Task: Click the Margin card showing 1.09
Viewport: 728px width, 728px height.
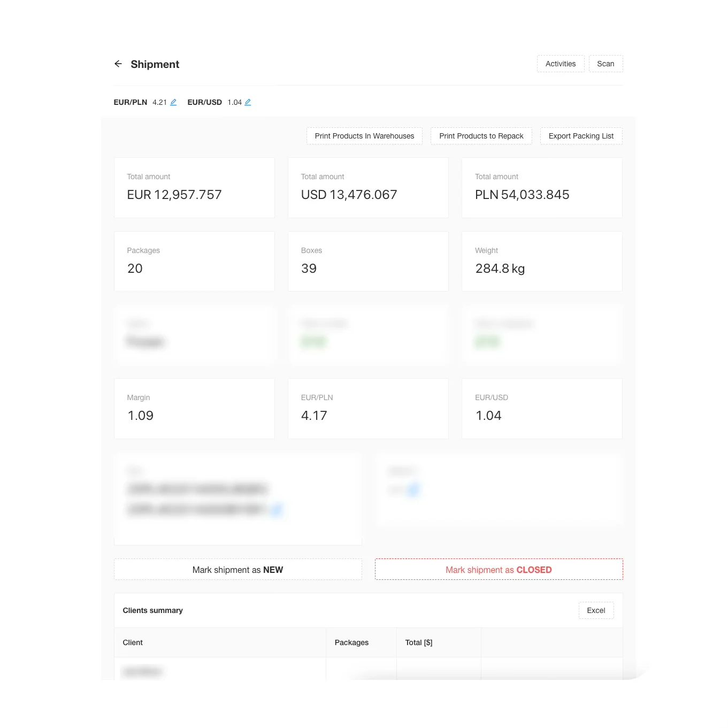Action: [194, 409]
